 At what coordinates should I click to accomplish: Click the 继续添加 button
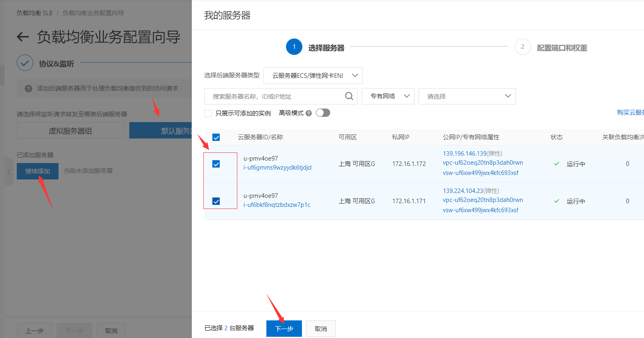click(x=38, y=171)
